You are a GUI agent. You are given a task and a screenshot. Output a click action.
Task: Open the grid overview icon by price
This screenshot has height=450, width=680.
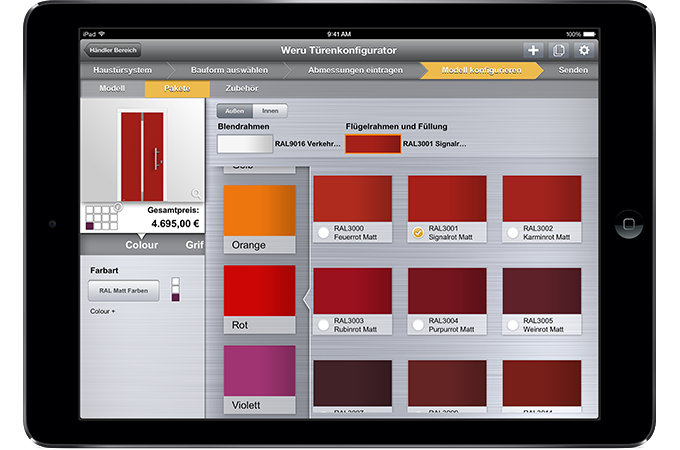[102, 218]
